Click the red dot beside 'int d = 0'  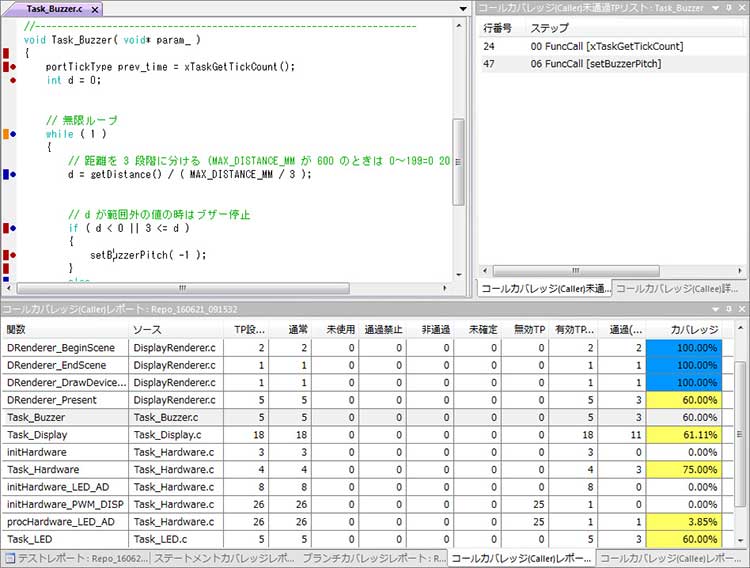pos(13,80)
